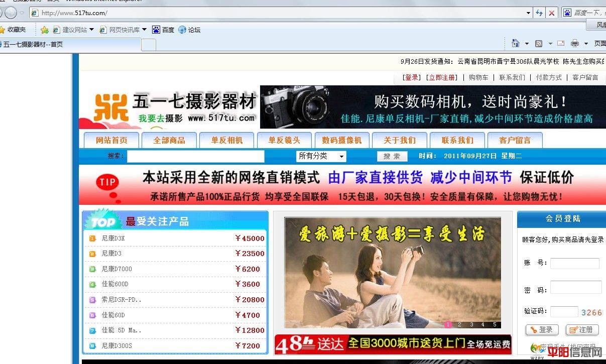Open 尼康D7000 product in top list
The width and height of the screenshot is (606, 364).
(116, 269)
